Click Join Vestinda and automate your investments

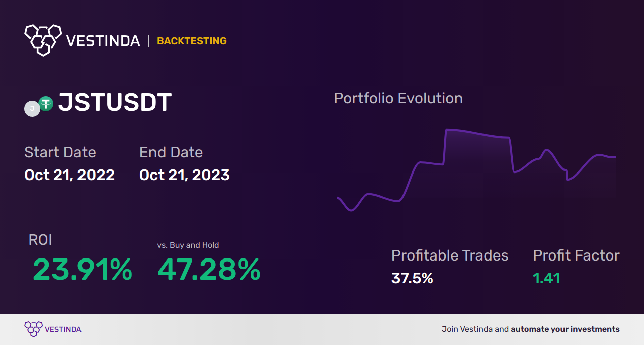pyautogui.click(x=531, y=329)
